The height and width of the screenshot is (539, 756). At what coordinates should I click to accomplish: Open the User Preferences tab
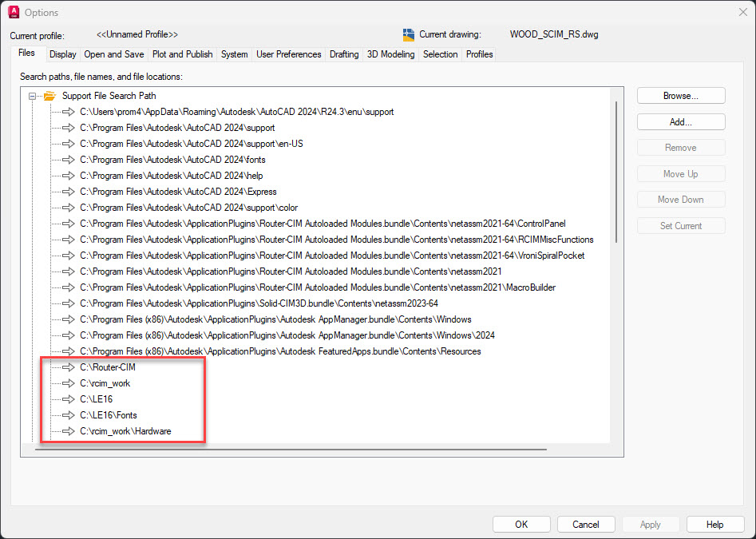[x=288, y=54]
